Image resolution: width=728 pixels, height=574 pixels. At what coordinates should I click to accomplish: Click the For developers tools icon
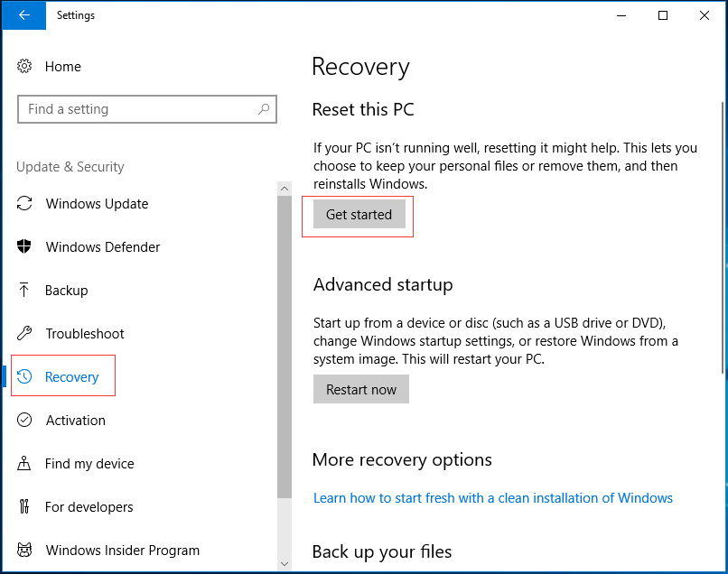24,506
